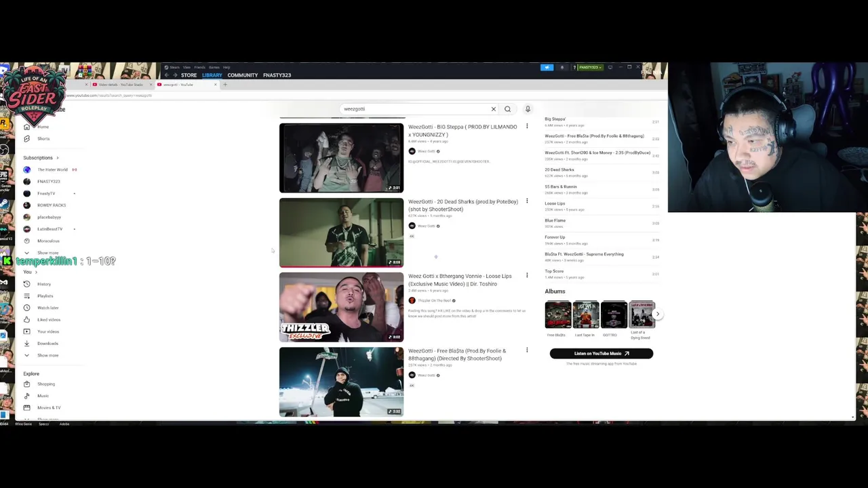Play BIG Steppa video thumbnail
The height and width of the screenshot is (488, 868).
coord(341,158)
